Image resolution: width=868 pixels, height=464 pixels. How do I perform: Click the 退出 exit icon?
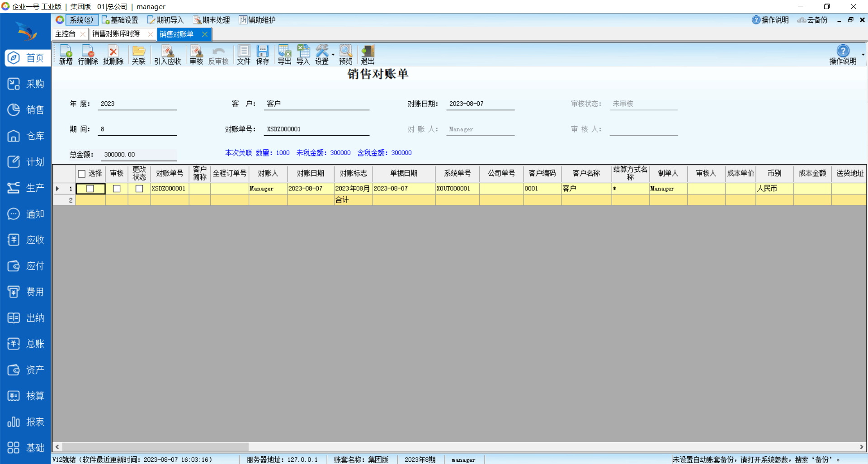367,55
